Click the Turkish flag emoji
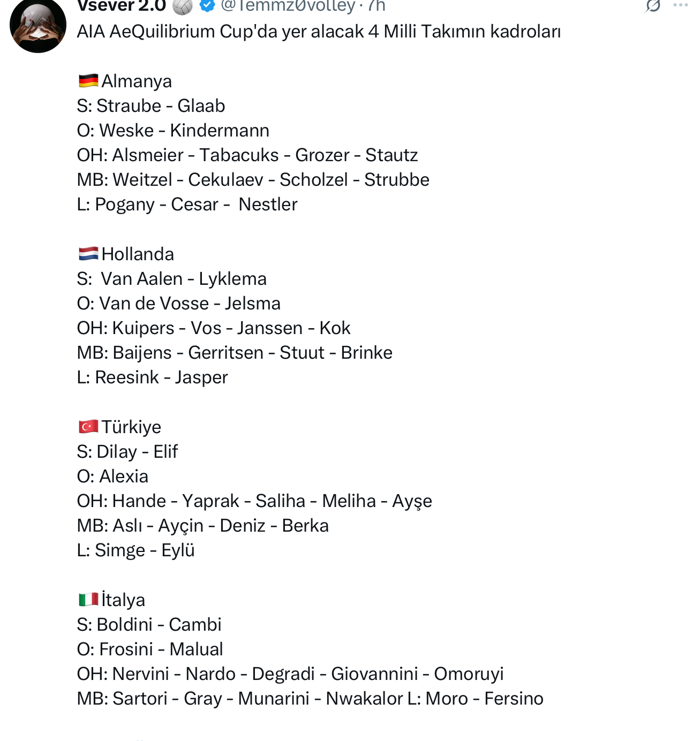Viewport: 700px width, 741px height. 88,427
